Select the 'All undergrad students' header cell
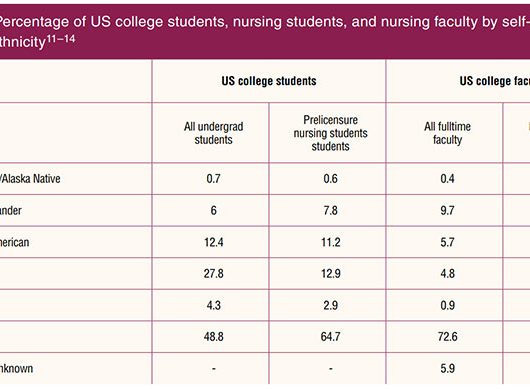The image size is (530, 389). (213, 133)
